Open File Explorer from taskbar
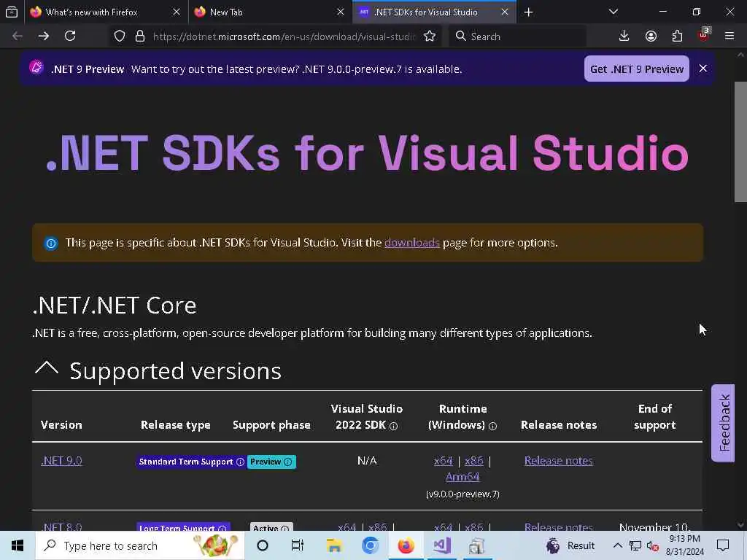Viewport: 747px width, 560px height. (334, 545)
